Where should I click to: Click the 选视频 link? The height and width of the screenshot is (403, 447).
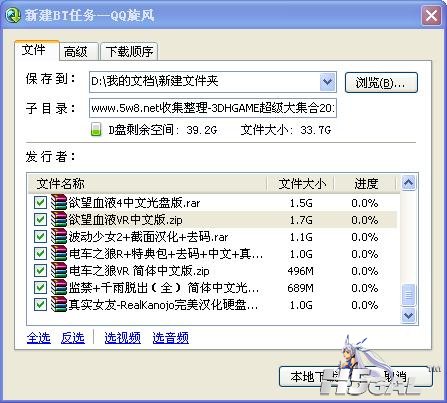coord(122,338)
